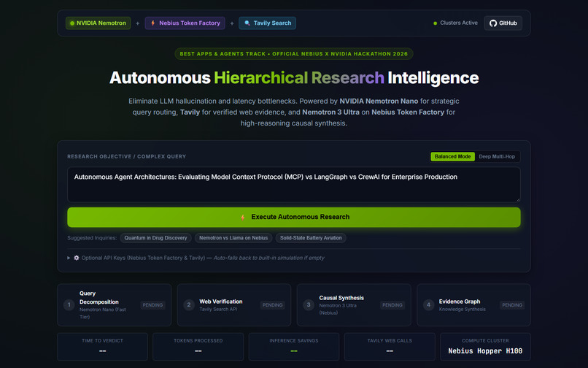The width and height of the screenshot is (588, 368).
Task: Click the green Clusters Active status dot
Action: click(x=435, y=23)
